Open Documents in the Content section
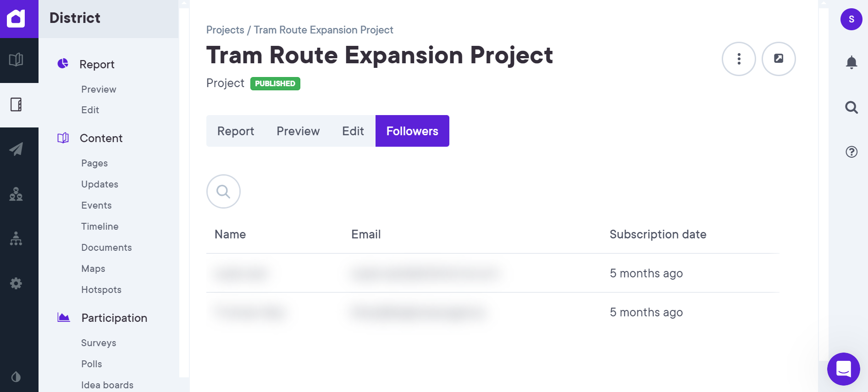The image size is (868, 392). (x=106, y=248)
